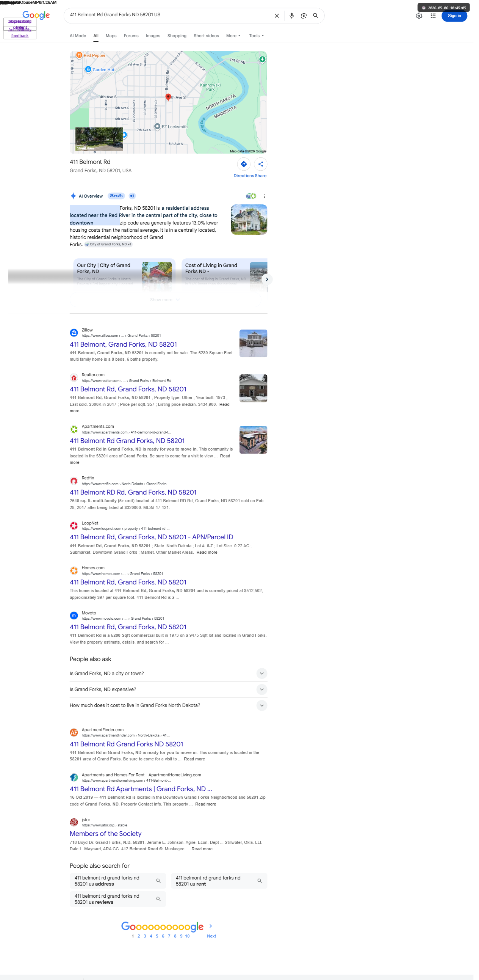479x980 pixels.
Task: Click Apartments.com result building thumbnail
Action: point(253,440)
